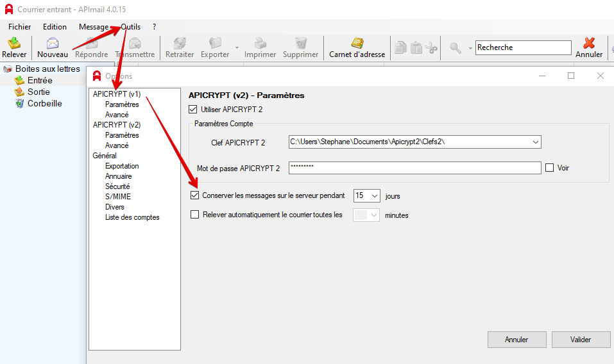Viewport: 614px width, 364px height.
Task: Click the Annuler button in Options dialog
Action: tap(516, 340)
